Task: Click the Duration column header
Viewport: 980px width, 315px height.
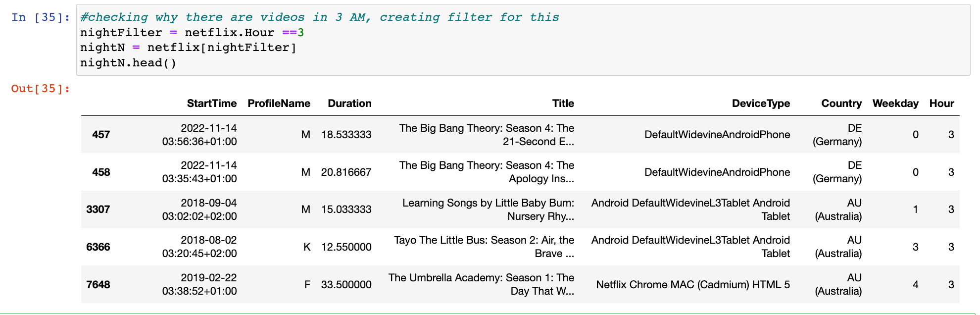Action: [349, 104]
